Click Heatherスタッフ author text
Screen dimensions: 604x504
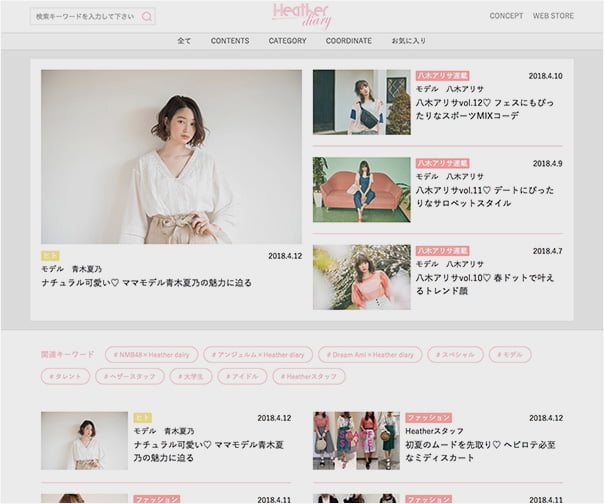tap(434, 431)
